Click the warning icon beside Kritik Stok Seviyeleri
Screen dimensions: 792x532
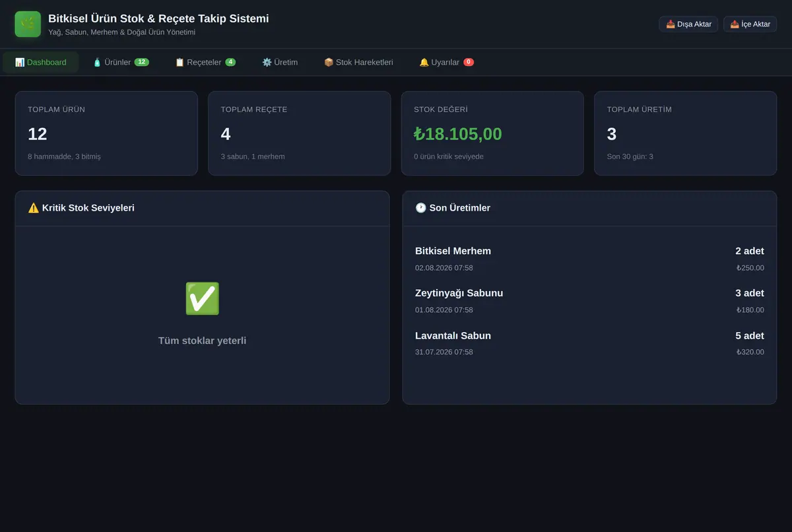click(x=34, y=208)
